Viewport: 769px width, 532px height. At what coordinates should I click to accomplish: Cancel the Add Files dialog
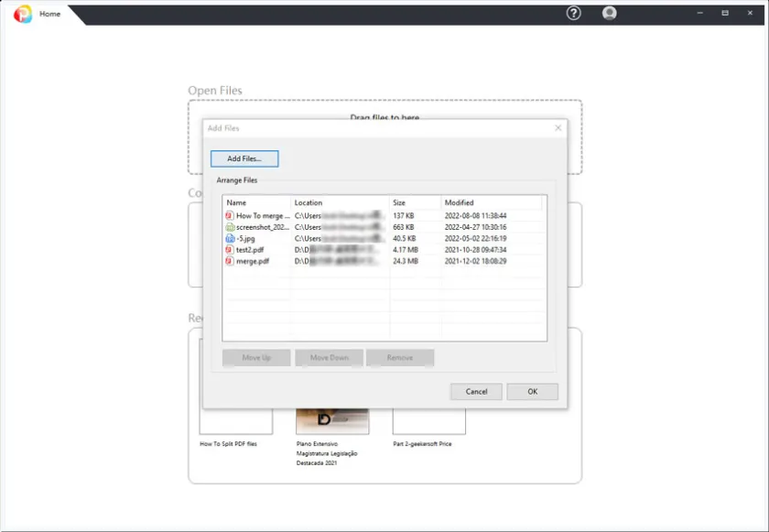pos(476,391)
